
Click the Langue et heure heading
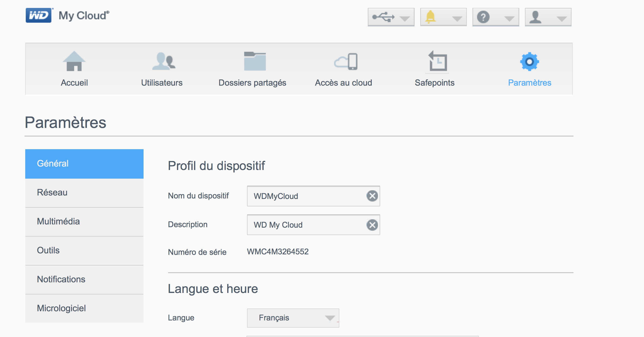213,289
